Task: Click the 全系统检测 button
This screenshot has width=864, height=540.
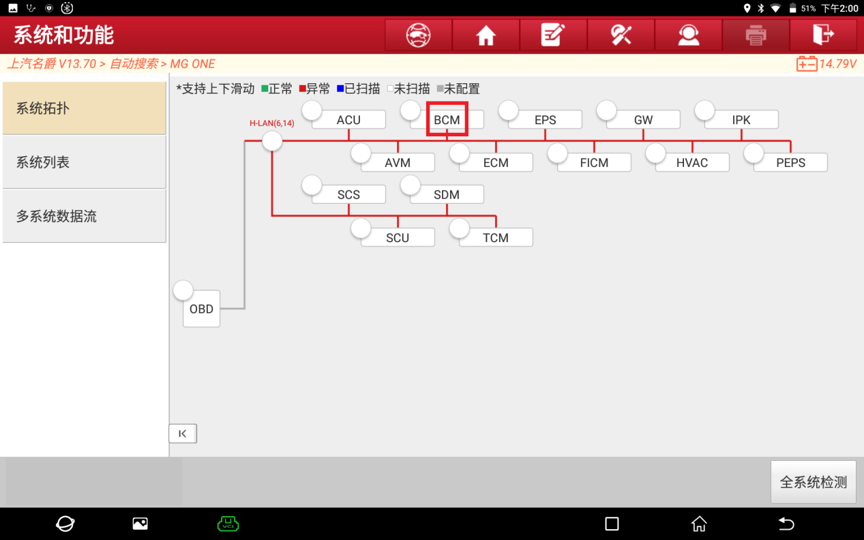Action: (813, 482)
